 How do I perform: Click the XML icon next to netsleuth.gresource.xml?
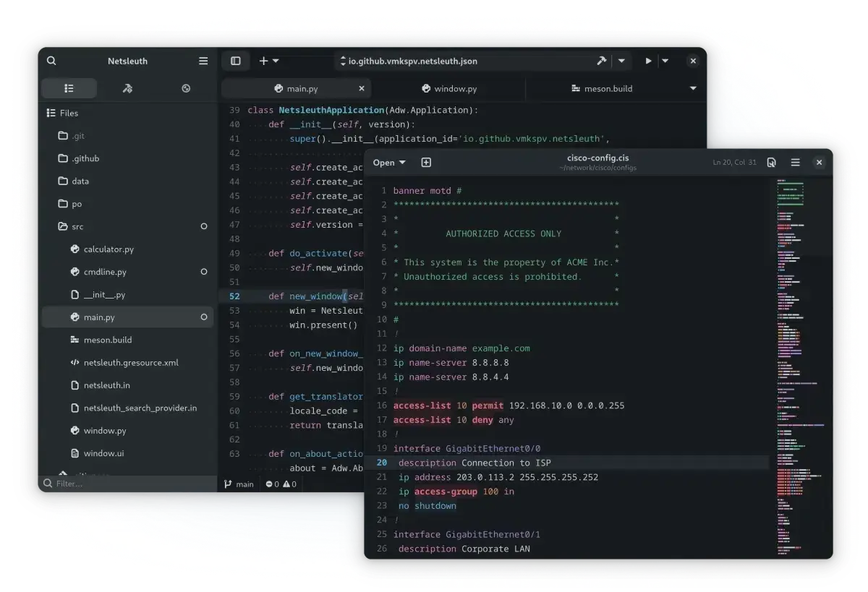point(75,362)
